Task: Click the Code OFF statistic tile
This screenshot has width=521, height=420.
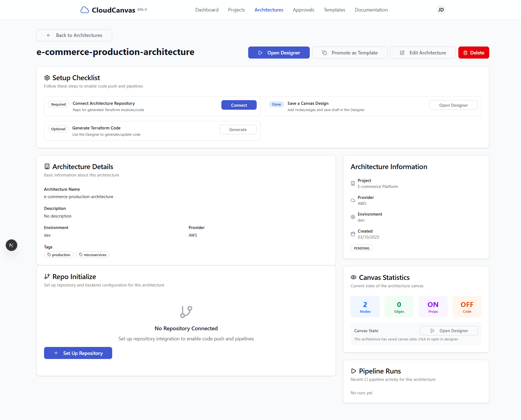Action: tap(467, 307)
